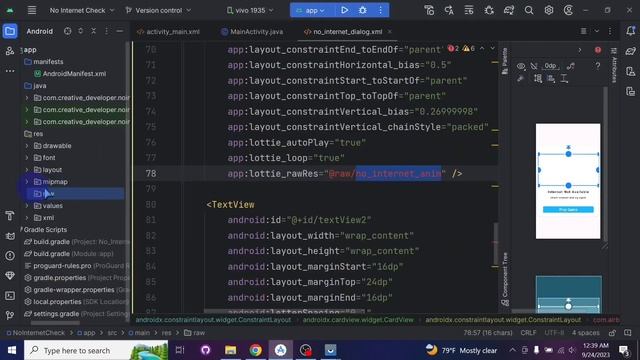Image resolution: width=640 pixels, height=360 pixels.
Task: Open more run actions menu
Action: coord(380,10)
